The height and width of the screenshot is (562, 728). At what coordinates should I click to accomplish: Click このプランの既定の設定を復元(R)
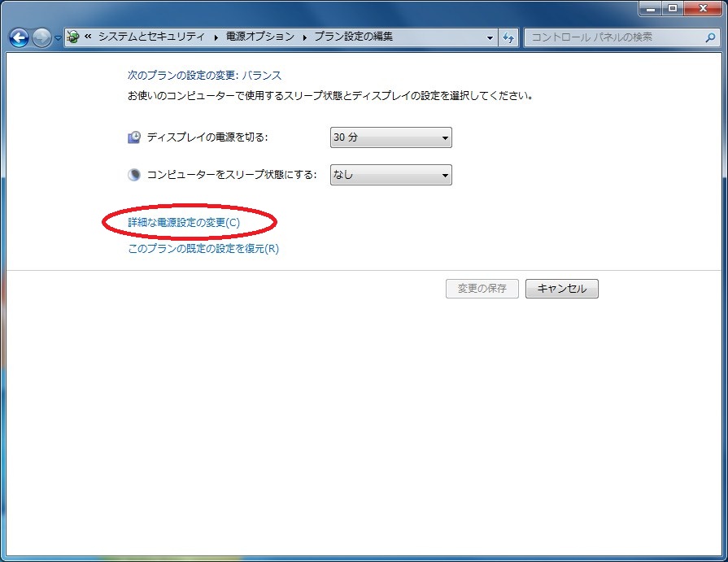point(203,248)
